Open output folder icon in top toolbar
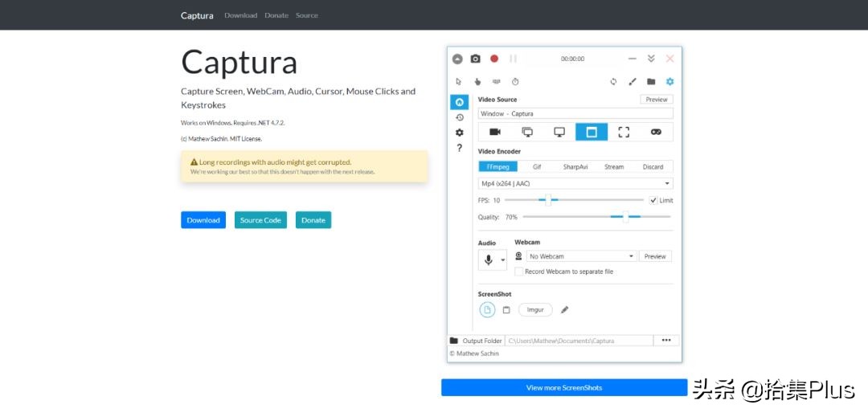 [x=651, y=81]
